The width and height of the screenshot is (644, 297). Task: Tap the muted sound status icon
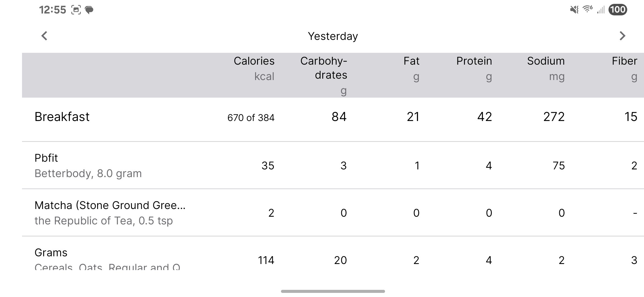pyautogui.click(x=574, y=10)
